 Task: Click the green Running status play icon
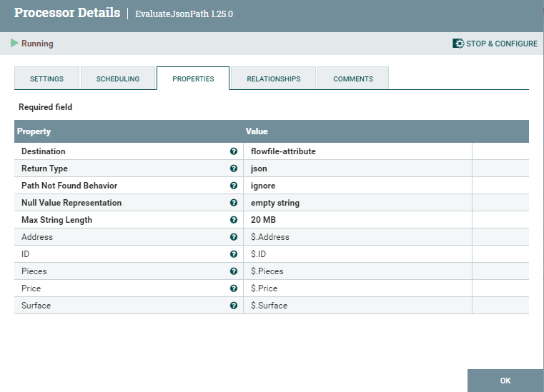(14, 43)
